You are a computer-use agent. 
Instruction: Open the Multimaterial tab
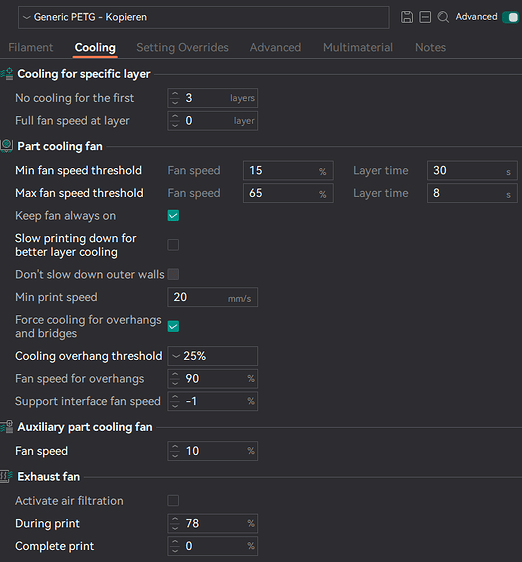tap(358, 47)
